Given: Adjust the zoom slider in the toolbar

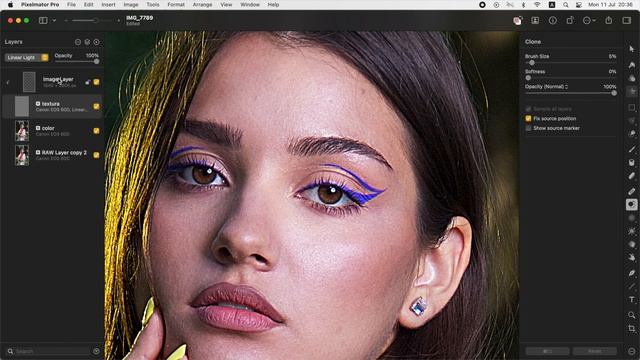Looking at the screenshot, I should click(92, 20).
